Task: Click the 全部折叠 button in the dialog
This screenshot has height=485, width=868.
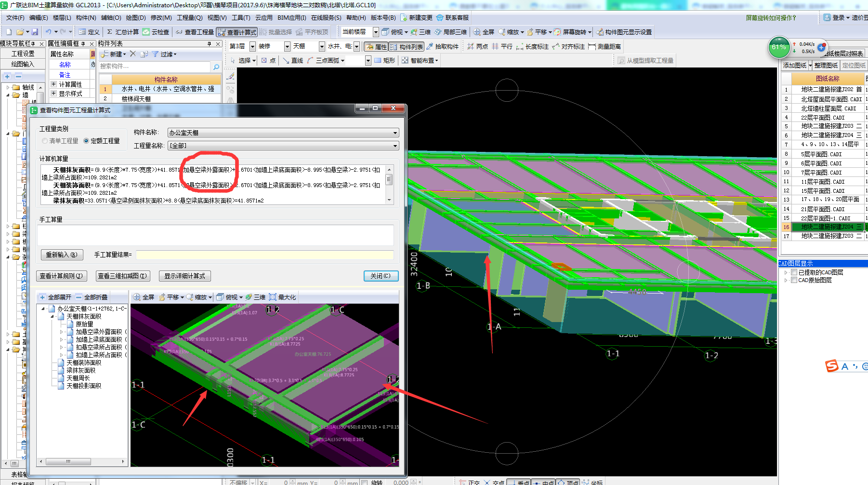Action: pos(92,297)
